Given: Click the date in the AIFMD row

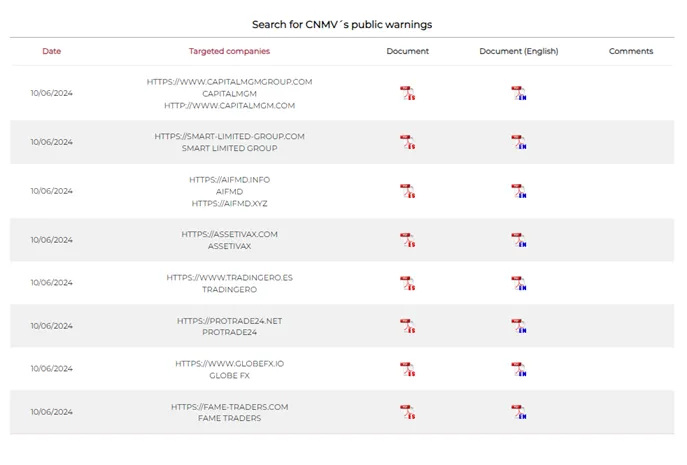Looking at the screenshot, I should click(x=52, y=192).
